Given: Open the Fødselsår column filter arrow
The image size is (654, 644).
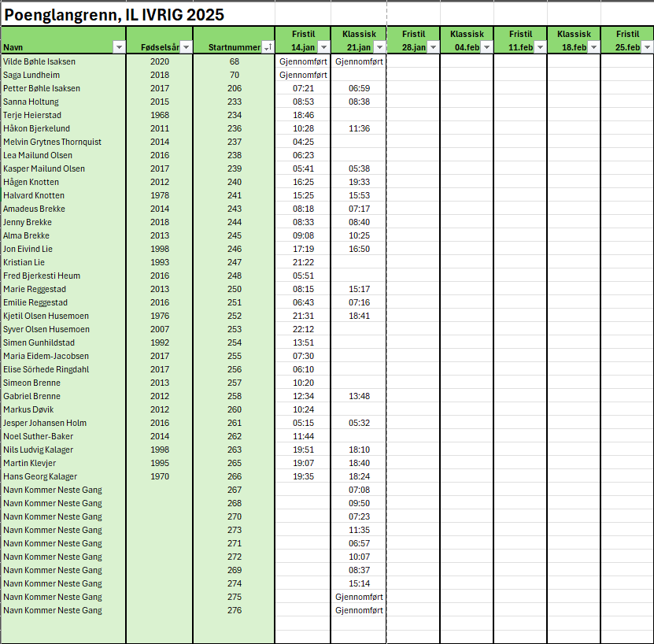Looking at the screenshot, I should click(x=186, y=47).
